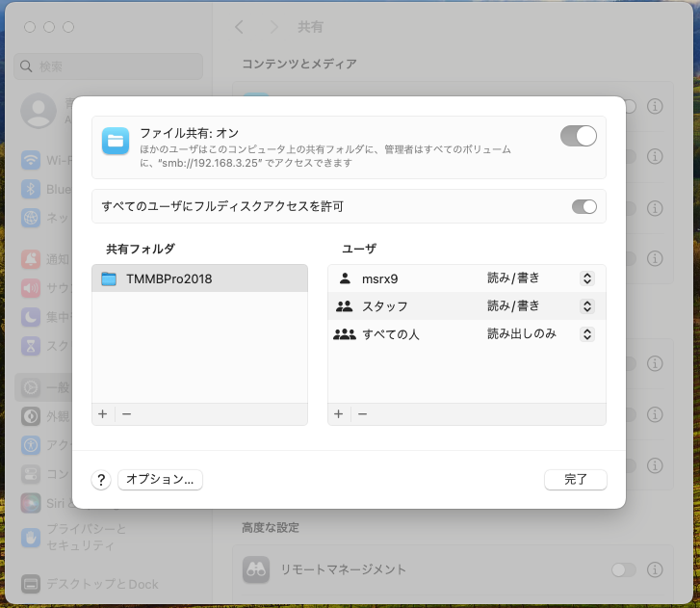The image size is (700, 608).
Task: Open help with the question mark button
Action: click(x=102, y=480)
